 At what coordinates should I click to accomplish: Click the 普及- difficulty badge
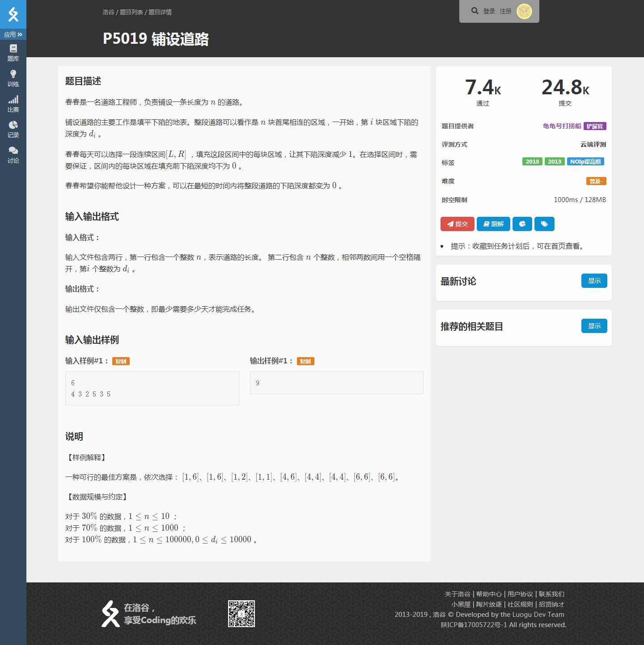click(596, 181)
